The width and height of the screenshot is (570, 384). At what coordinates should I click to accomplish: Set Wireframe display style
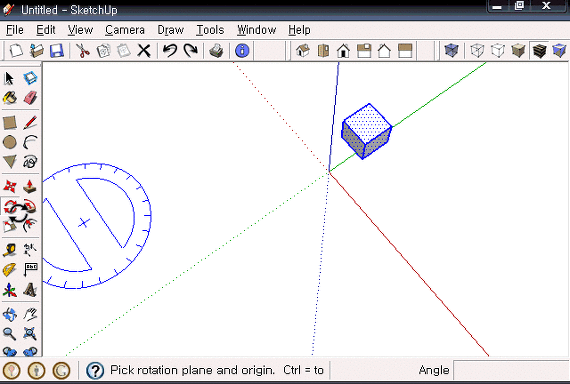pos(477,51)
